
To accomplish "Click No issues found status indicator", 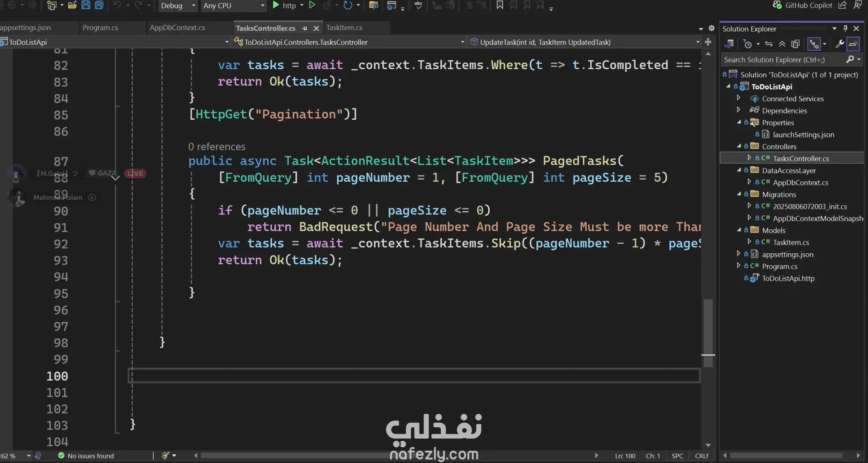I will (86, 456).
